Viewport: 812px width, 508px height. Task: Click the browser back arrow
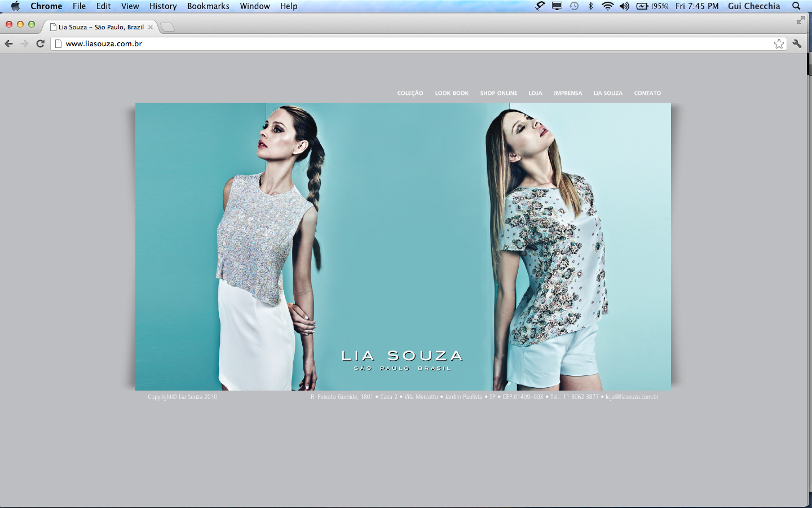(x=8, y=43)
